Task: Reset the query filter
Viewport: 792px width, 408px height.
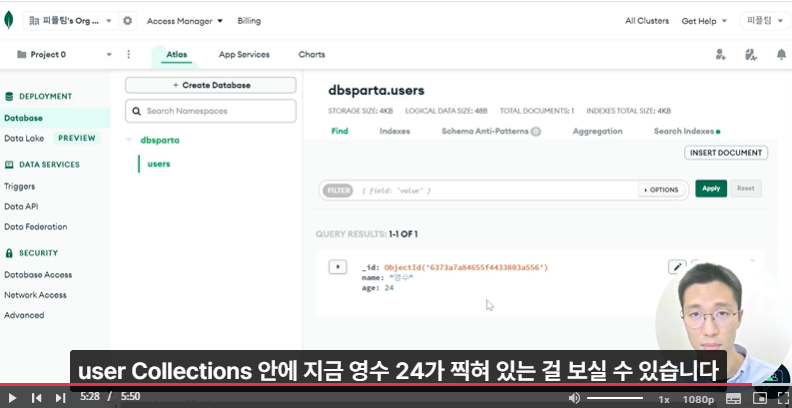Action: point(746,188)
